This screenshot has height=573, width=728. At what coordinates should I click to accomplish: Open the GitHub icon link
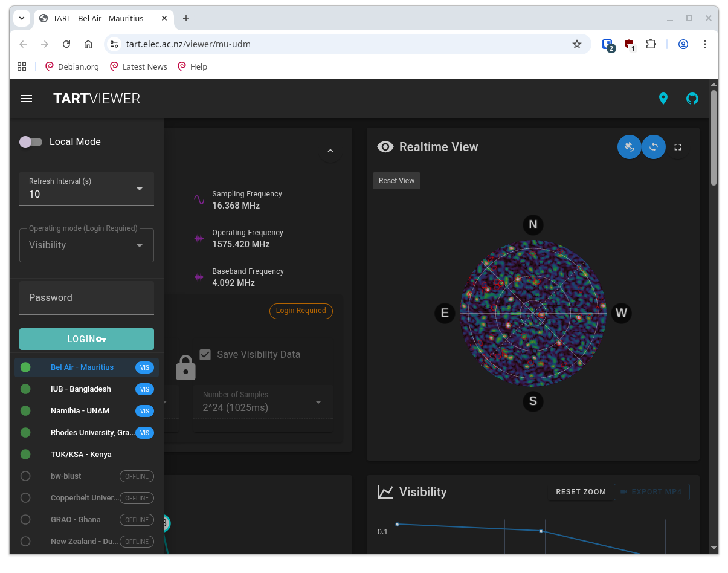(692, 99)
